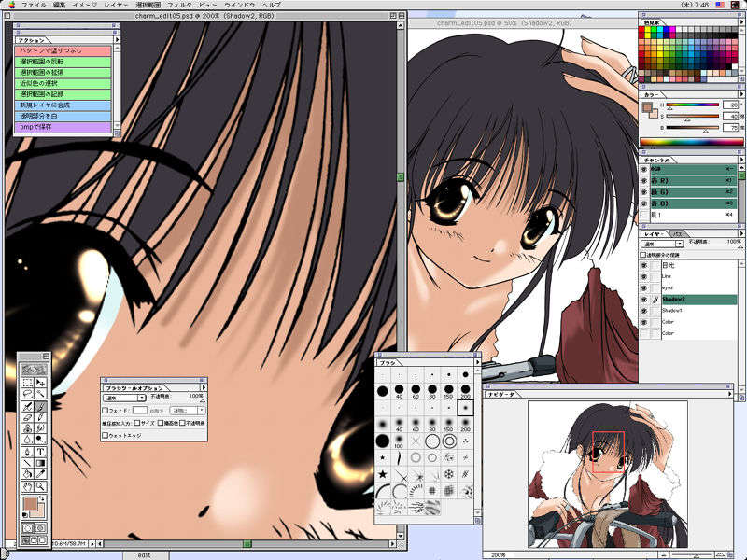The image size is (747, 560).
Task: Hide the Line layer eye
Action: click(x=644, y=276)
